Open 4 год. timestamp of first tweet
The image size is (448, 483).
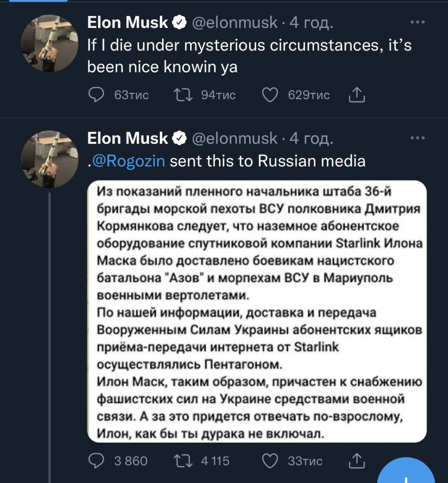pyautogui.click(x=311, y=22)
